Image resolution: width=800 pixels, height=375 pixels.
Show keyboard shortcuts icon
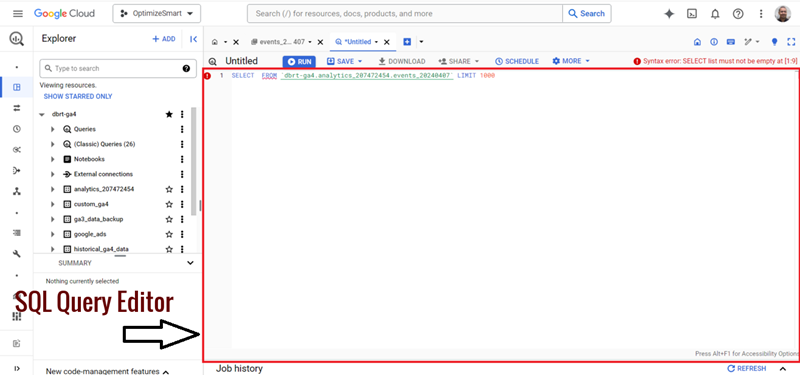[x=731, y=42]
